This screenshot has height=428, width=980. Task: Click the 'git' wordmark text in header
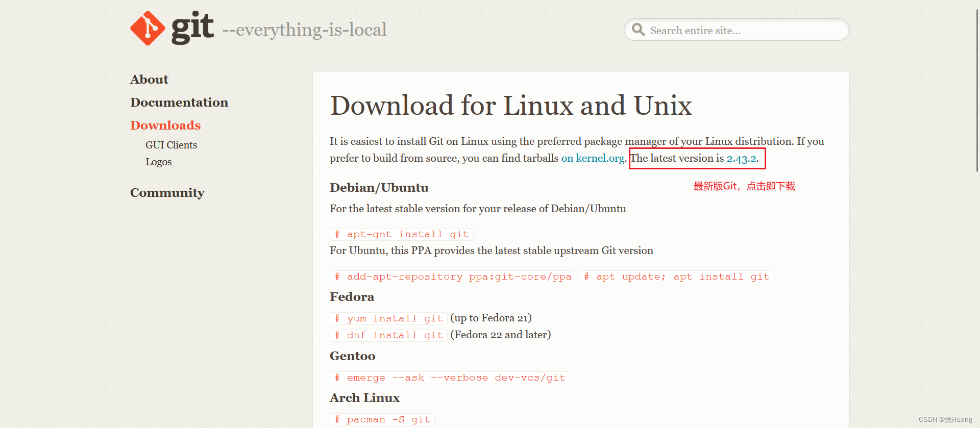point(192,28)
